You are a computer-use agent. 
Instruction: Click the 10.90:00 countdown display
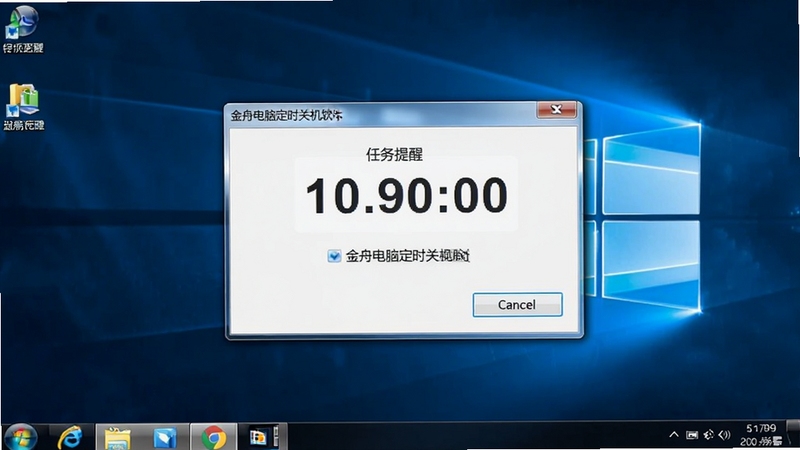(407, 195)
